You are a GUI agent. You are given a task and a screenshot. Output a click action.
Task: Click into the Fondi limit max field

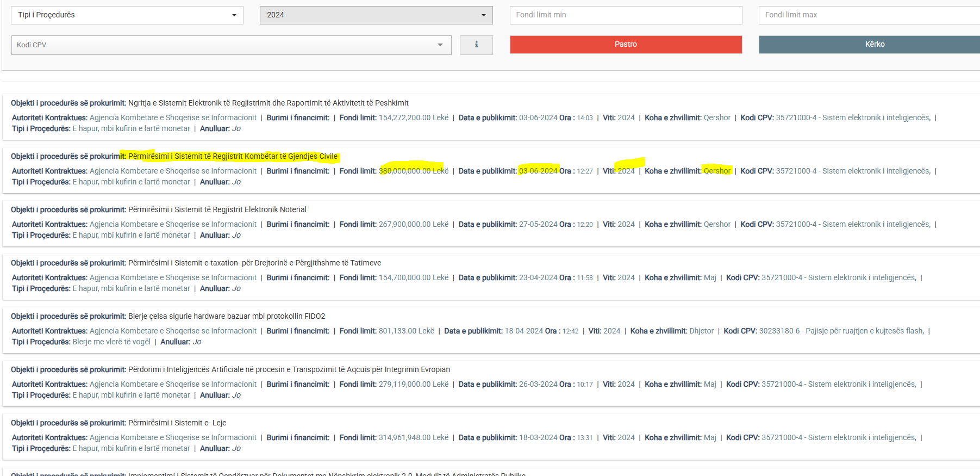869,15
